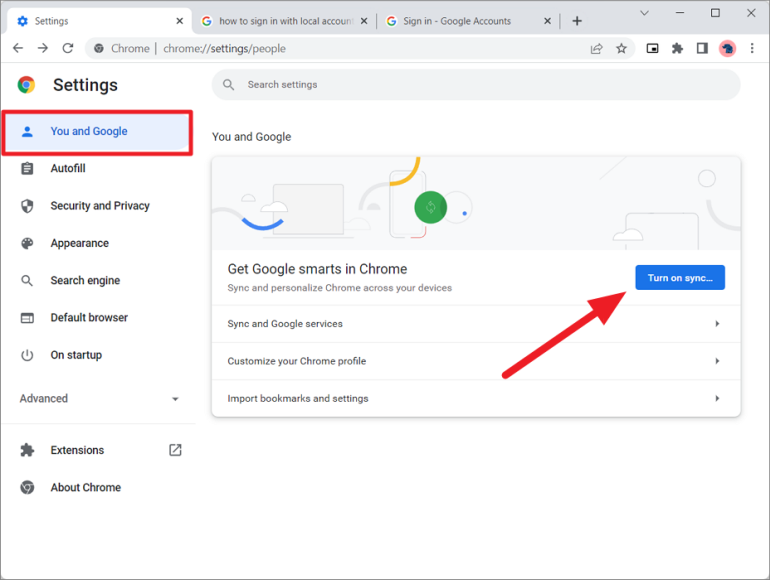The image size is (770, 580).
Task: Open a new tab with plus button
Action: 577,21
